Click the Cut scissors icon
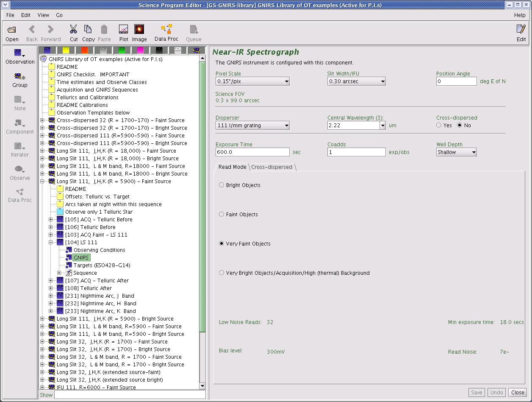Viewport: 532px width, 402px height. pyautogui.click(x=73, y=29)
